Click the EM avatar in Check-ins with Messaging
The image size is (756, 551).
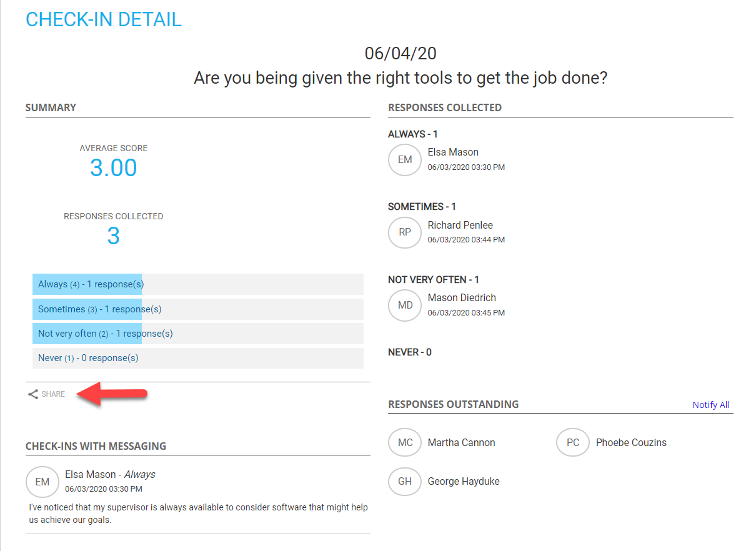42,482
